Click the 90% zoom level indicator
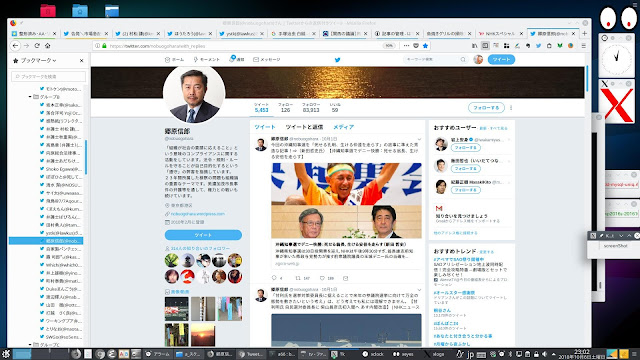Image resolution: width=640 pixels, height=360 pixels. tap(389, 46)
